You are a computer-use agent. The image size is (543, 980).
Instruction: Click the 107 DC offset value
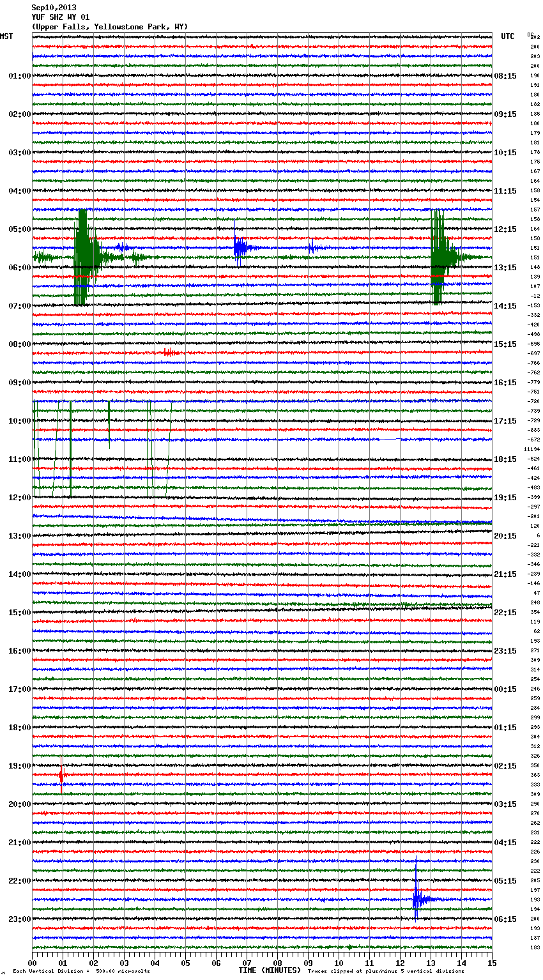point(535,286)
